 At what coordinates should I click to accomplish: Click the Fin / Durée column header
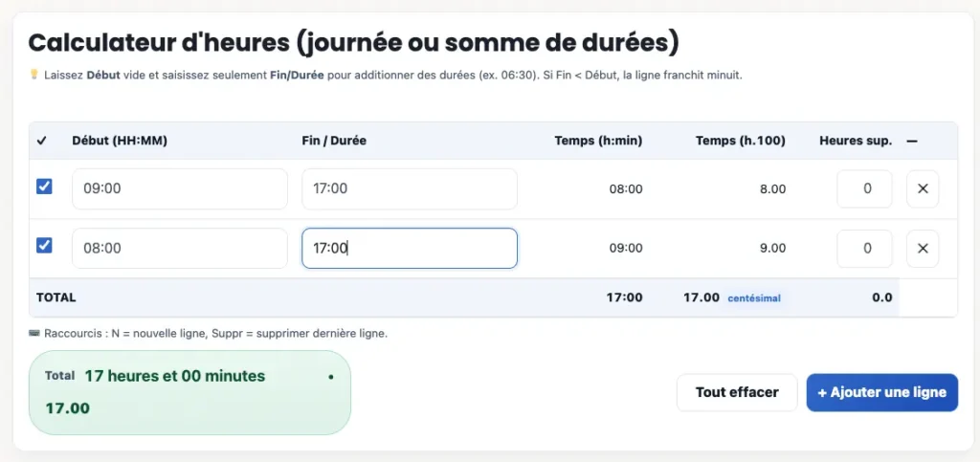[x=334, y=141]
